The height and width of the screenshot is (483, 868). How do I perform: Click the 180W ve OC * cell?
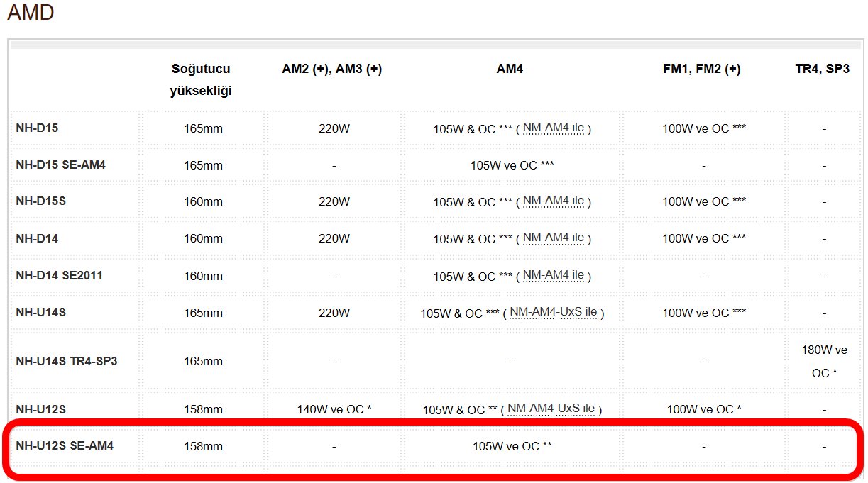[824, 362]
